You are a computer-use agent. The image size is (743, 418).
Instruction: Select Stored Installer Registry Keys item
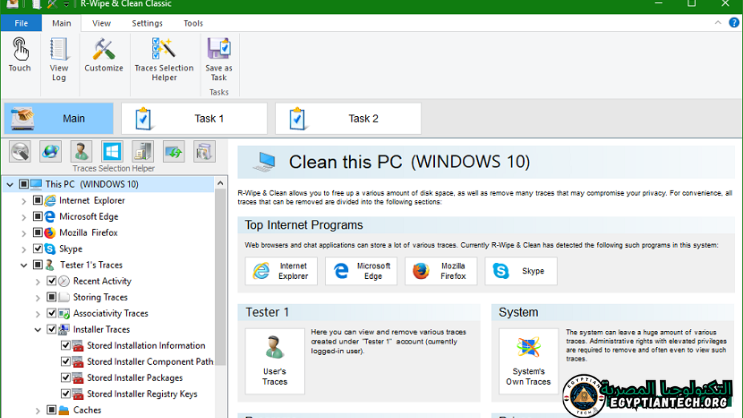point(142,394)
